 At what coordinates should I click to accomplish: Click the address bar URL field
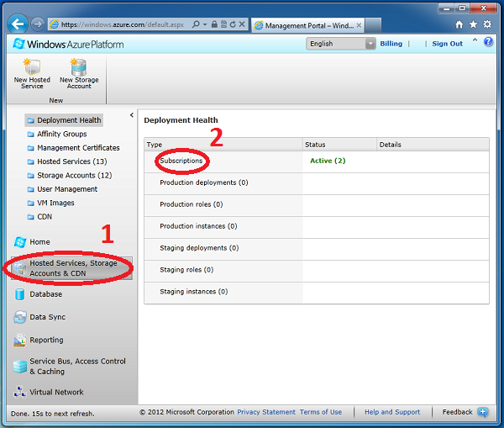tap(122, 24)
